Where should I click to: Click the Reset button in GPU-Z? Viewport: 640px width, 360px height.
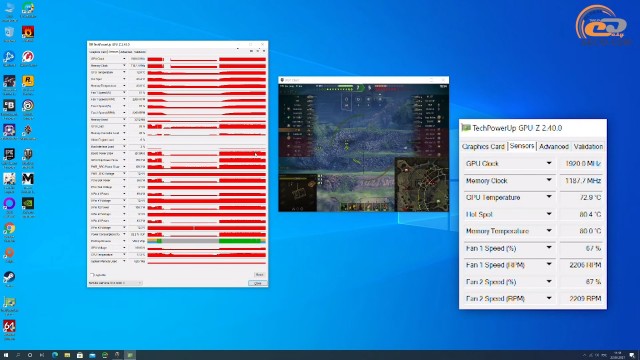pyautogui.click(x=259, y=275)
